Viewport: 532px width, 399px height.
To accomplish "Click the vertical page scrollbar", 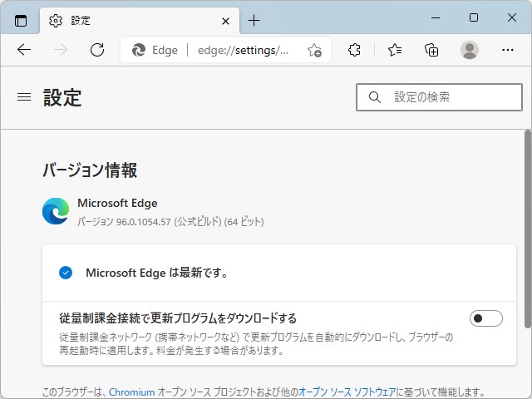I will (x=528, y=229).
